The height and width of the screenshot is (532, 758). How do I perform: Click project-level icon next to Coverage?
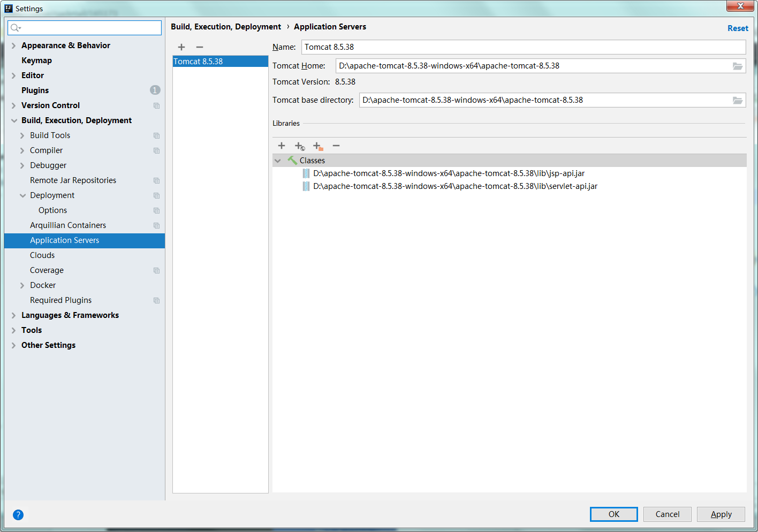tap(156, 270)
